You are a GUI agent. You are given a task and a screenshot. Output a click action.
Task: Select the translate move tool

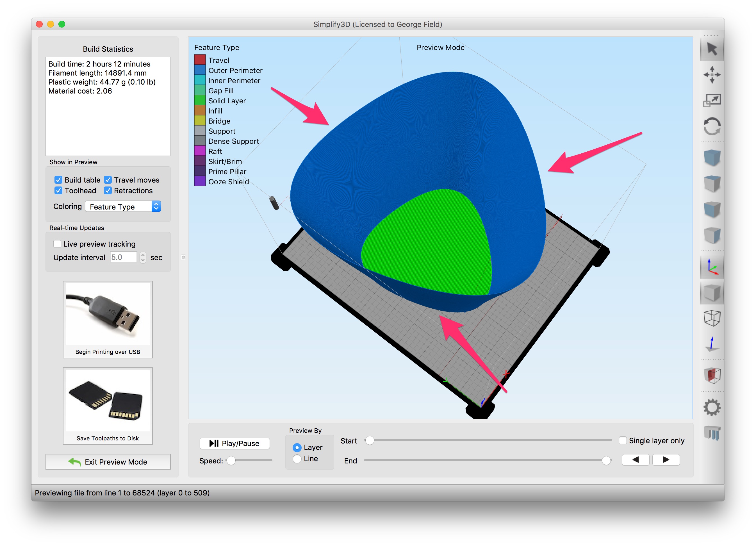coord(712,74)
